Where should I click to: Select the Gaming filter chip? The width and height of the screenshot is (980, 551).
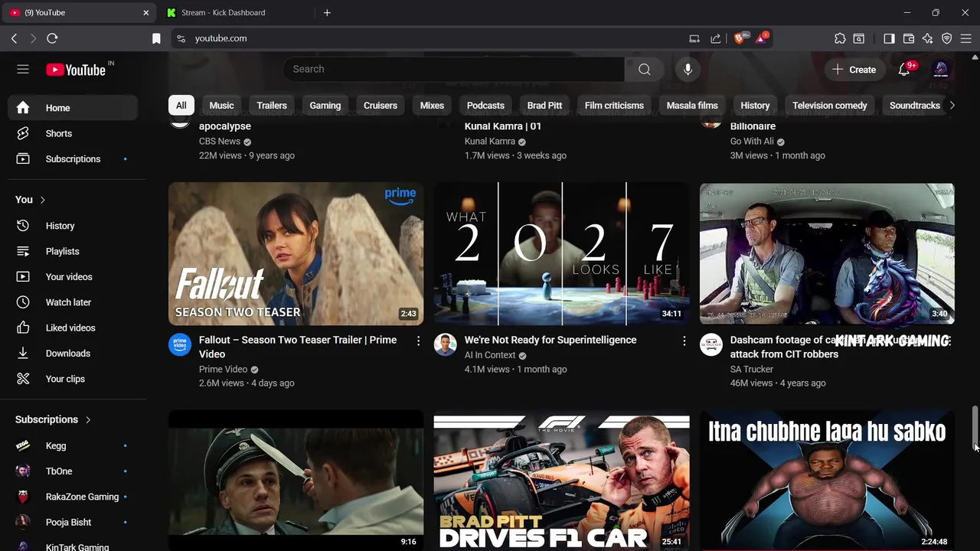[x=325, y=106]
